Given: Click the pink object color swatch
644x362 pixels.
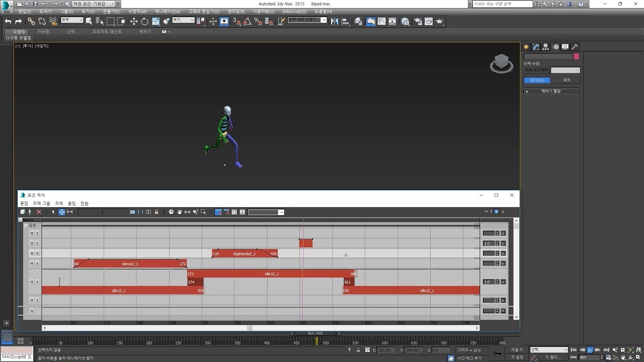Looking at the screenshot, I should click(577, 56).
